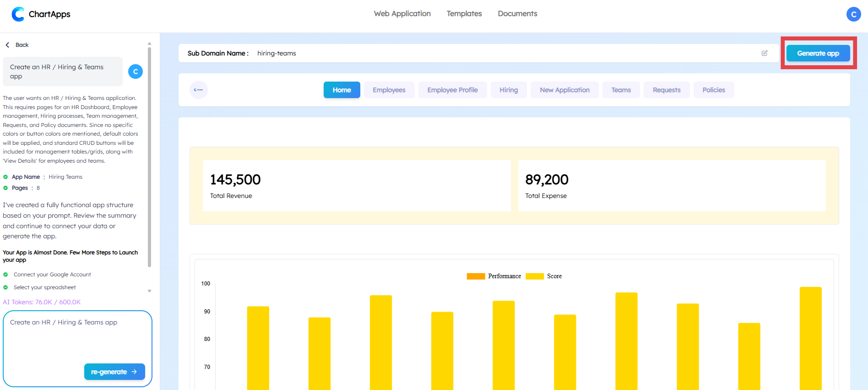This screenshot has height=390, width=868.
Task: Click the 'Score' legend label
Action: 554,276
